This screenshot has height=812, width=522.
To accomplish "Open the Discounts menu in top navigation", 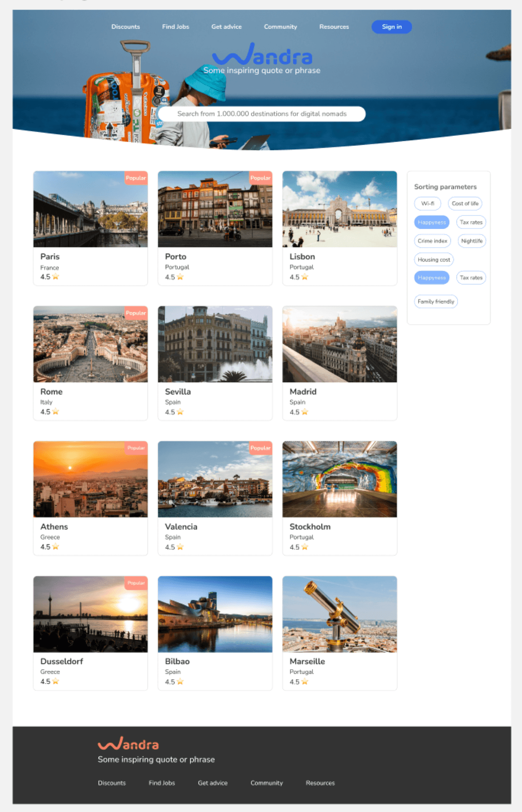I will click(125, 27).
